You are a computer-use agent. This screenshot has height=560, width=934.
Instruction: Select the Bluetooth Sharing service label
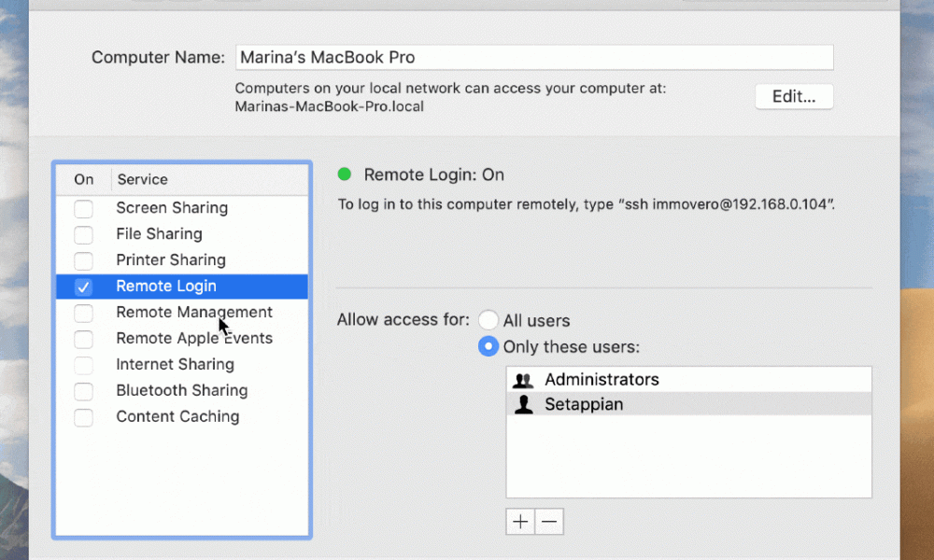[x=182, y=390]
